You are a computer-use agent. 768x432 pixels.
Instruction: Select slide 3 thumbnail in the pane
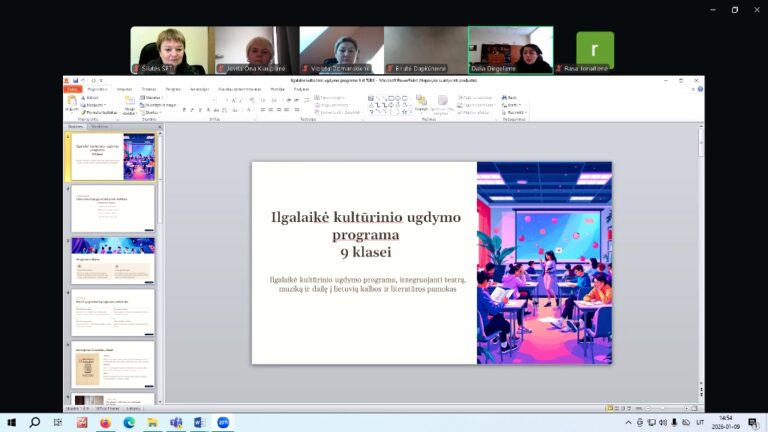(113, 261)
